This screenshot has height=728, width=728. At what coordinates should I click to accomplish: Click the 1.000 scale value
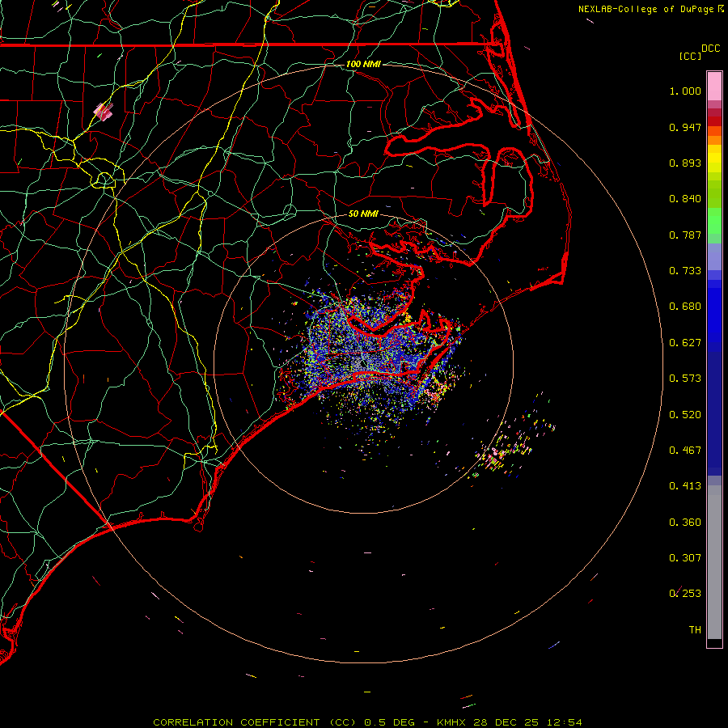pos(685,91)
